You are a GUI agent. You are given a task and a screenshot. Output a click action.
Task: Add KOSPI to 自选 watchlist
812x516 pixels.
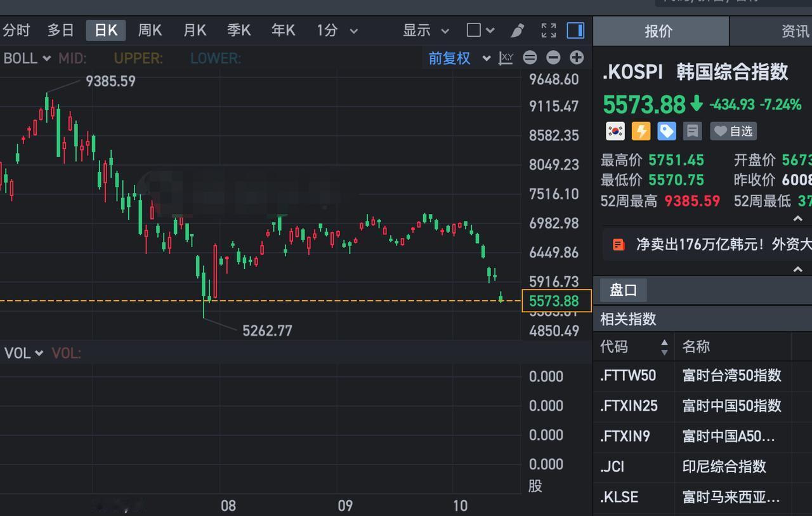733,131
